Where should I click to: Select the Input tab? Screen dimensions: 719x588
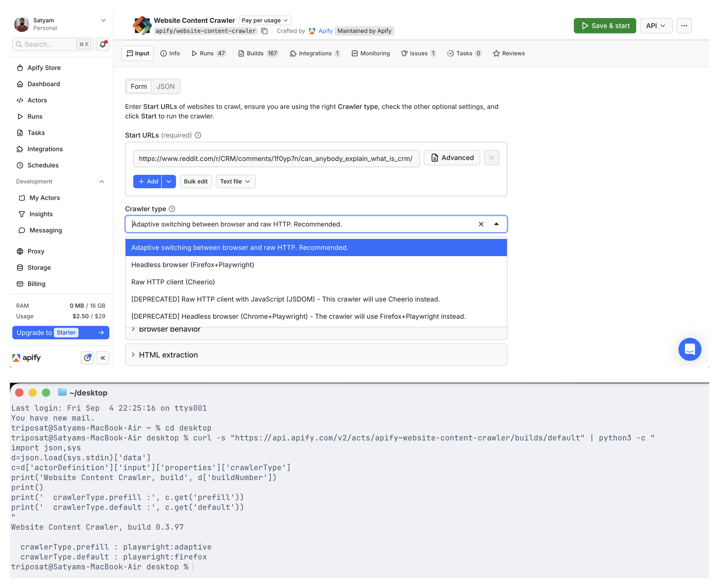coord(137,53)
